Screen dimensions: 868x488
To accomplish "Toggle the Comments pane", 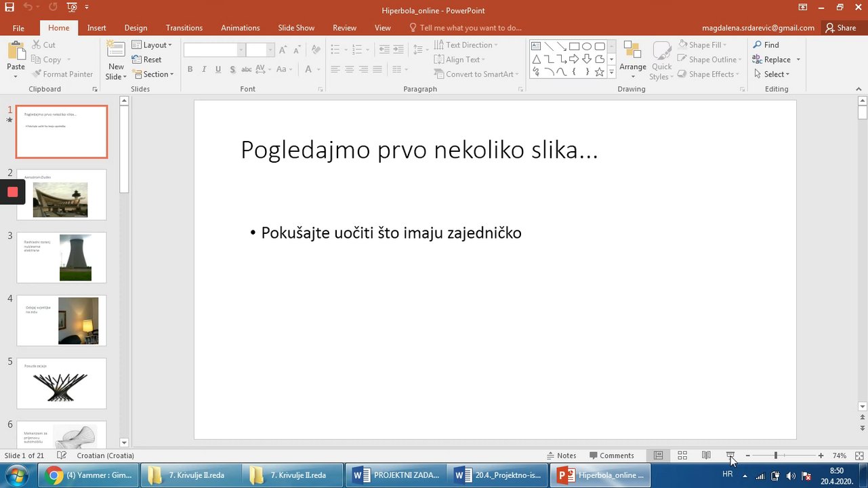I will pos(611,455).
